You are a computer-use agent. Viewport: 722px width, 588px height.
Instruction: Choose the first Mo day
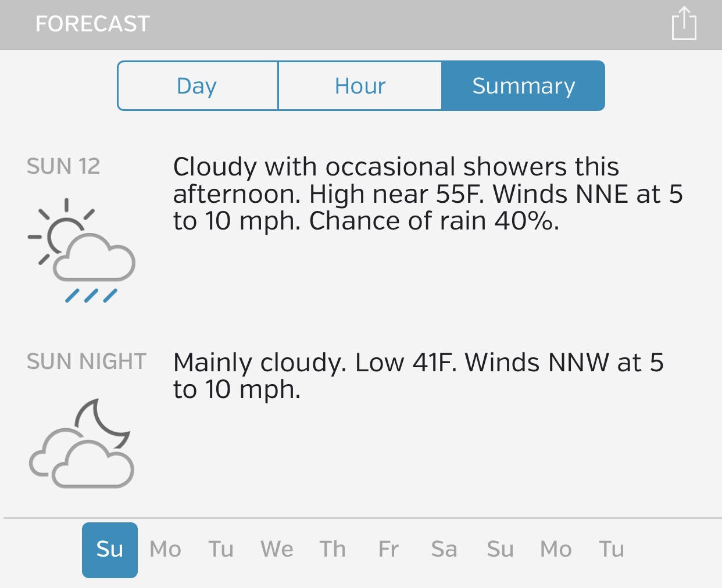pyautogui.click(x=166, y=550)
